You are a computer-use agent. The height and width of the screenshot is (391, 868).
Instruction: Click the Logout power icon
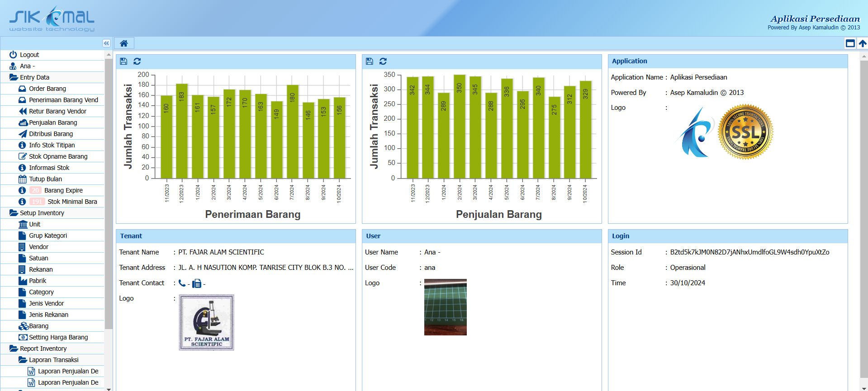click(x=13, y=55)
